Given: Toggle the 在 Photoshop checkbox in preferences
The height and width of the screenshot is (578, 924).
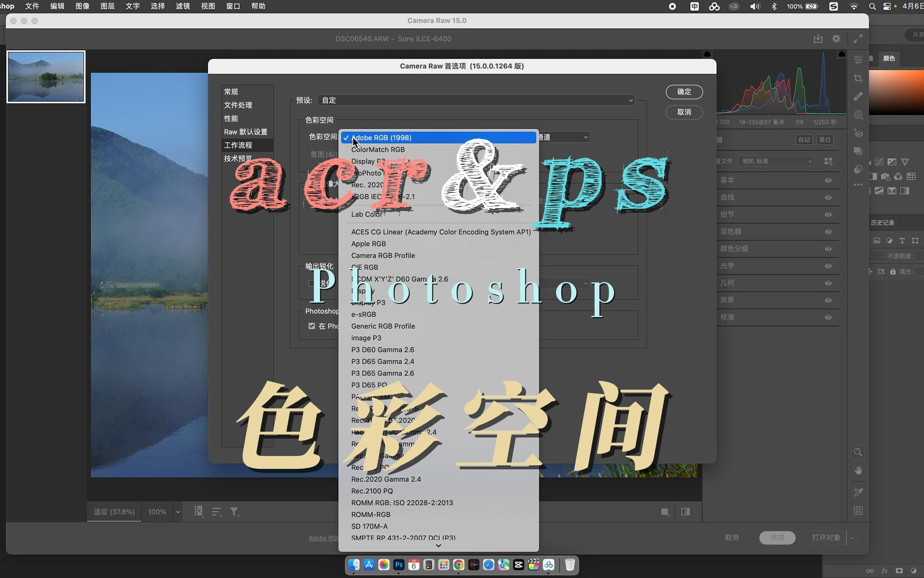Looking at the screenshot, I should (311, 326).
